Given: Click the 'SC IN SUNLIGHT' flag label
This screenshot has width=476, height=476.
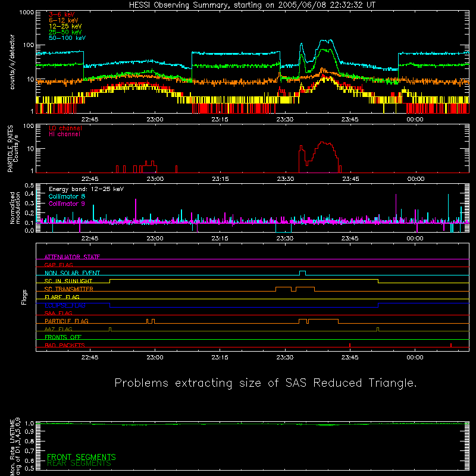Looking at the screenshot, I should pos(68,281).
